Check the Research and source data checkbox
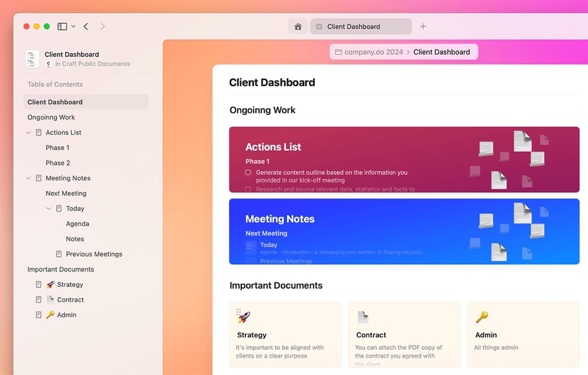Image resolution: width=588 pixels, height=375 pixels. (248, 189)
